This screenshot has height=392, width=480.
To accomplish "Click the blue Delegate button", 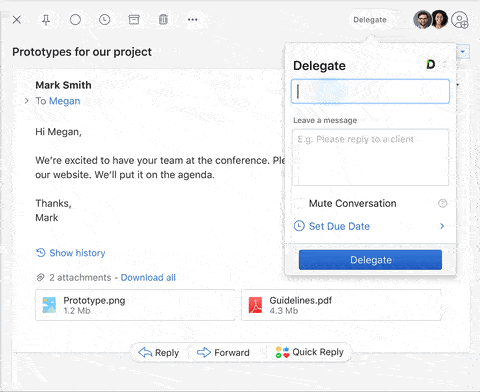I will (x=370, y=260).
